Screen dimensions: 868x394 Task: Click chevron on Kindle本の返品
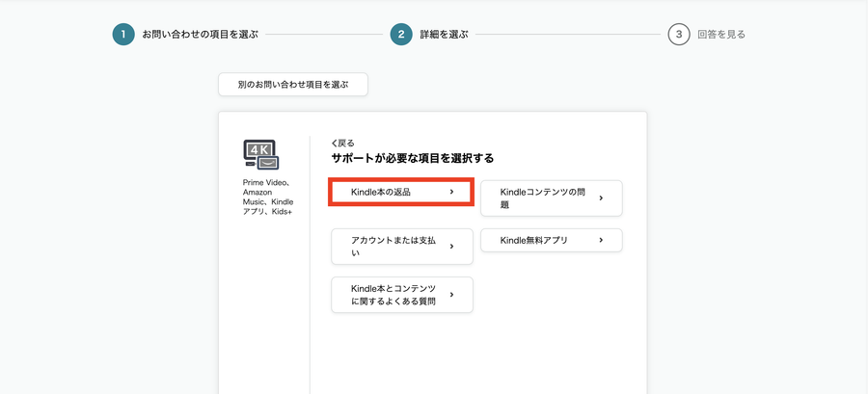click(451, 192)
